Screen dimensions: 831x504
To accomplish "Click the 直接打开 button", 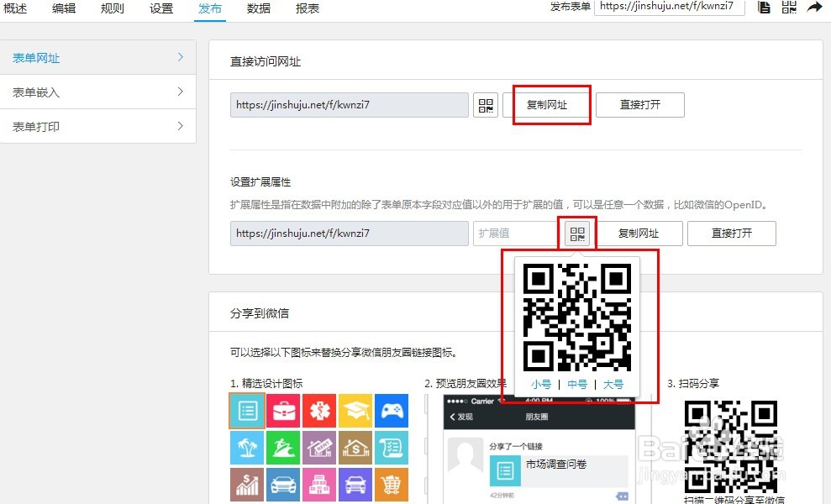I will [x=640, y=104].
